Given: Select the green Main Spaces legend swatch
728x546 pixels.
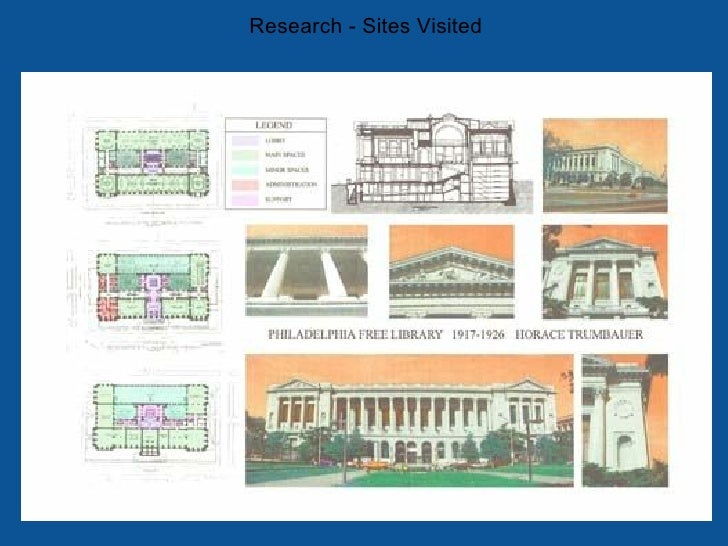Looking at the screenshot, I should pos(245,155).
